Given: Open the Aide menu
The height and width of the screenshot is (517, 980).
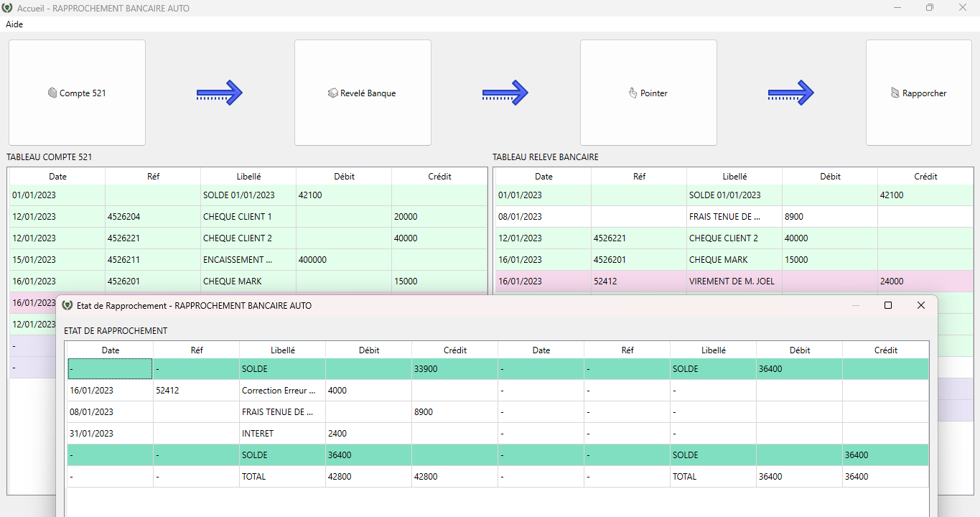Looking at the screenshot, I should 14,24.
